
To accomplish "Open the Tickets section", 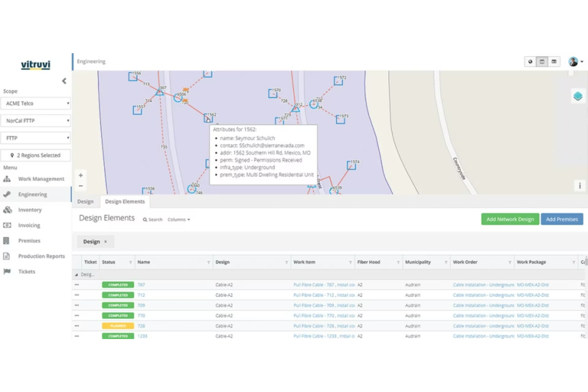I will point(27,272).
